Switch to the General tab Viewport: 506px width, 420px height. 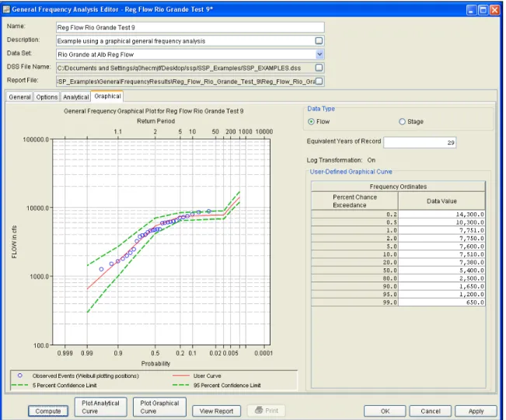click(x=19, y=97)
